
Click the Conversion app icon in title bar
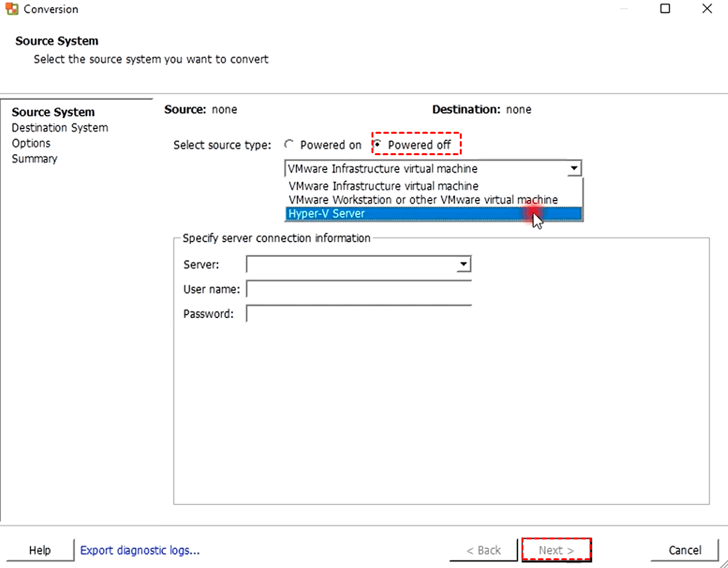coord(12,9)
